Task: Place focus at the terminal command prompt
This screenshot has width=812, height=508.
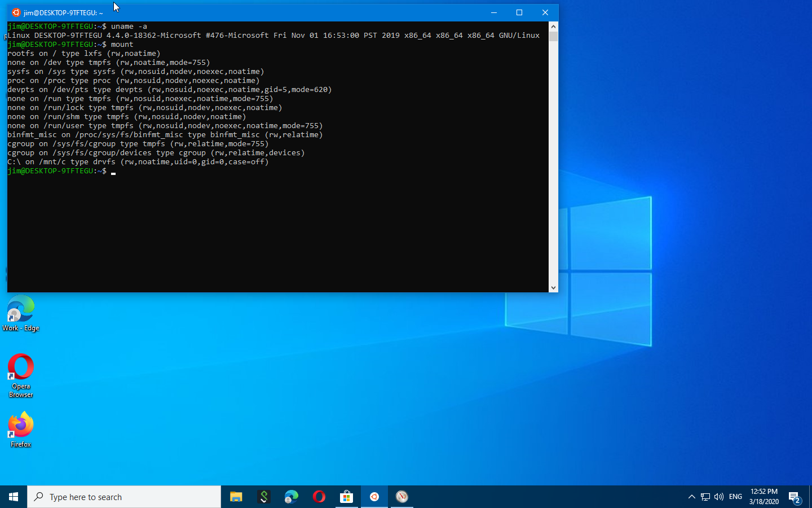Action: (x=113, y=171)
